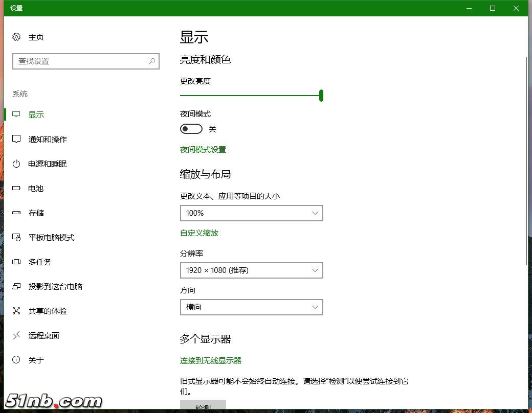This screenshot has width=532, height=413.
Task: Select 远程桌面 in the sidebar
Action: pos(43,335)
